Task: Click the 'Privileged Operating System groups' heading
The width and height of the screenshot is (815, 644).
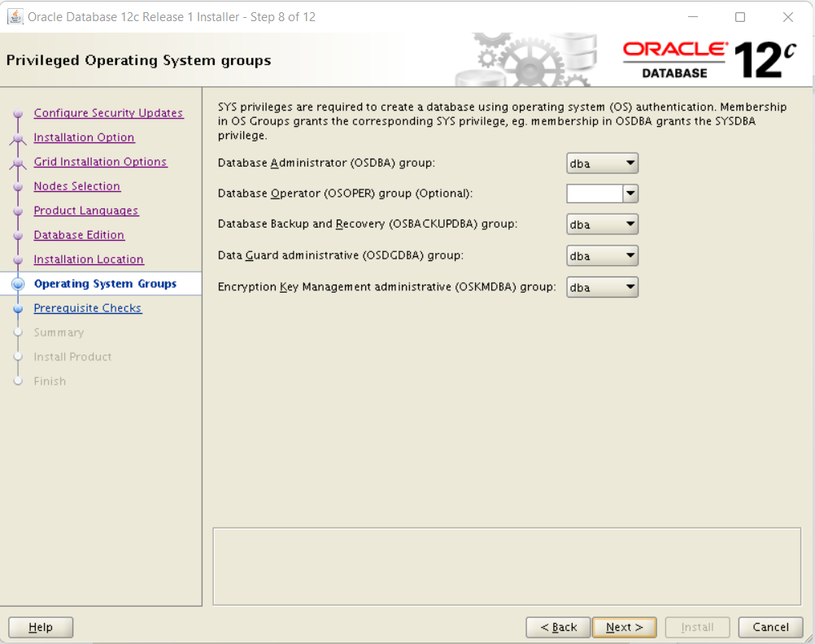Action: [139, 60]
